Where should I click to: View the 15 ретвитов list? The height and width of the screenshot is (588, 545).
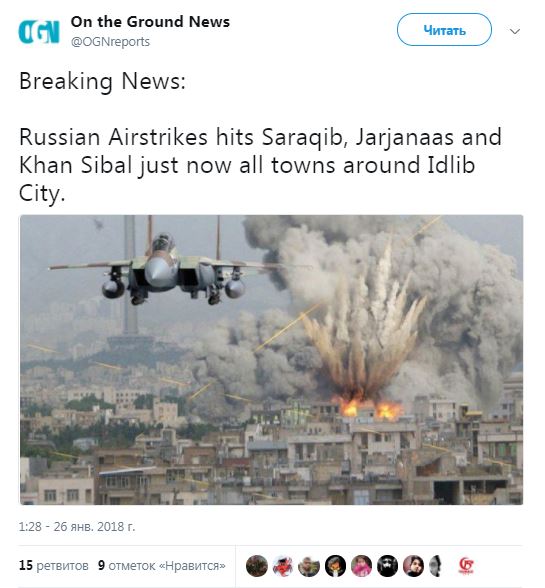point(54,565)
